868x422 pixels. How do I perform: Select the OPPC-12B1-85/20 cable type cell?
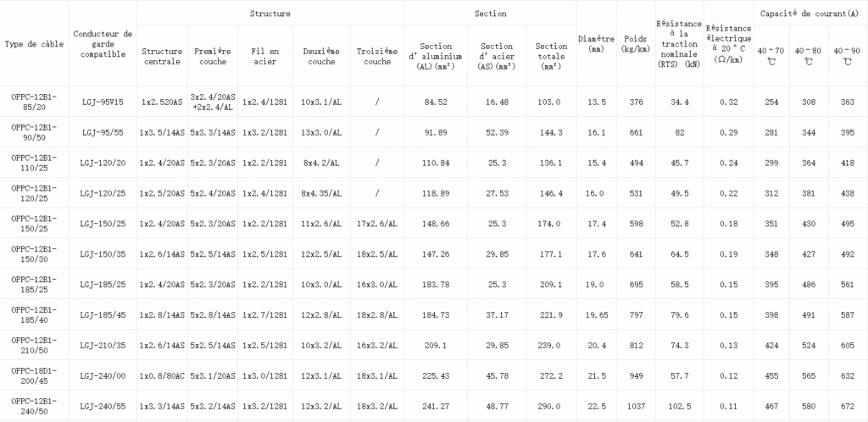pos(34,102)
